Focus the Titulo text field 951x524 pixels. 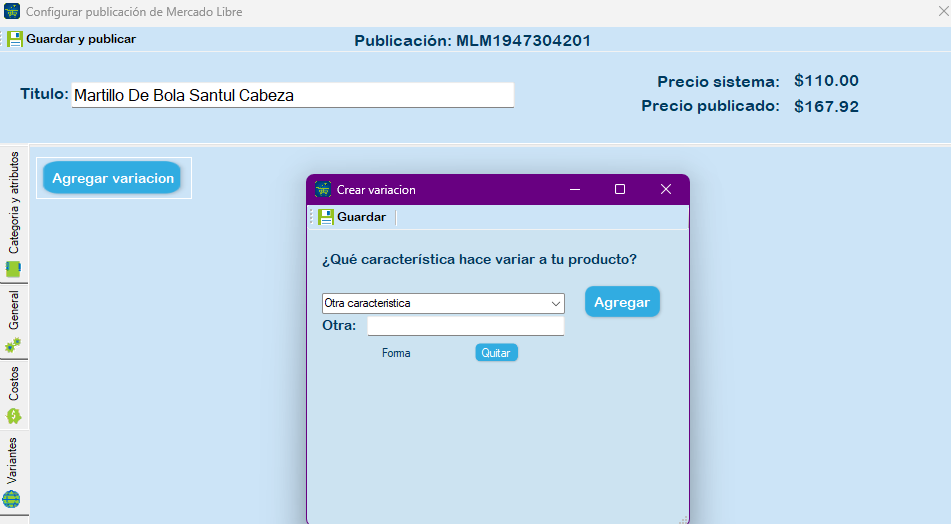(292, 95)
